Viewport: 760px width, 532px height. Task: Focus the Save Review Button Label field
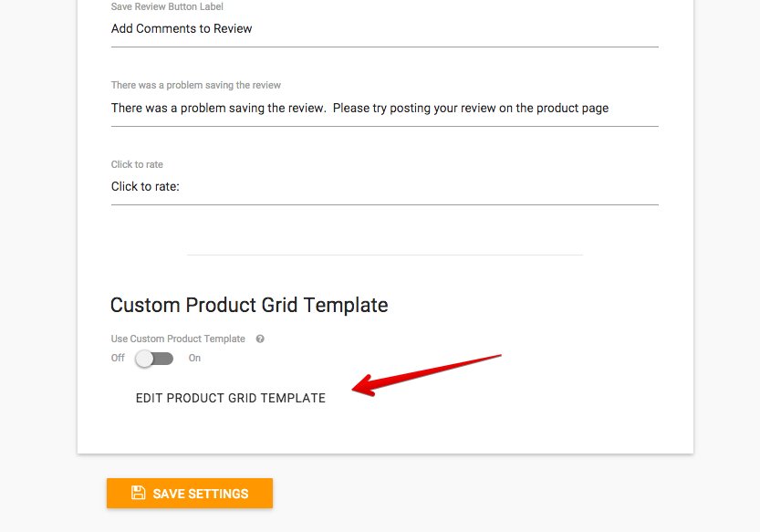click(384, 29)
